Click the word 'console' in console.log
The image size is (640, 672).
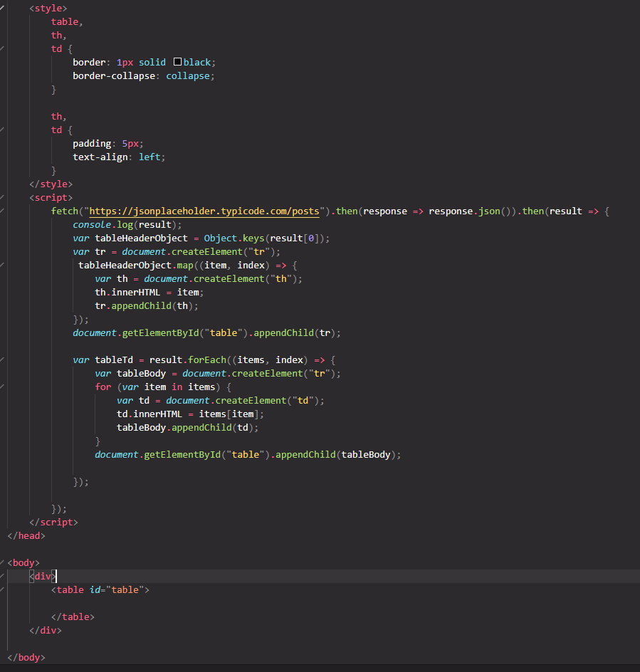(x=92, y=224)
